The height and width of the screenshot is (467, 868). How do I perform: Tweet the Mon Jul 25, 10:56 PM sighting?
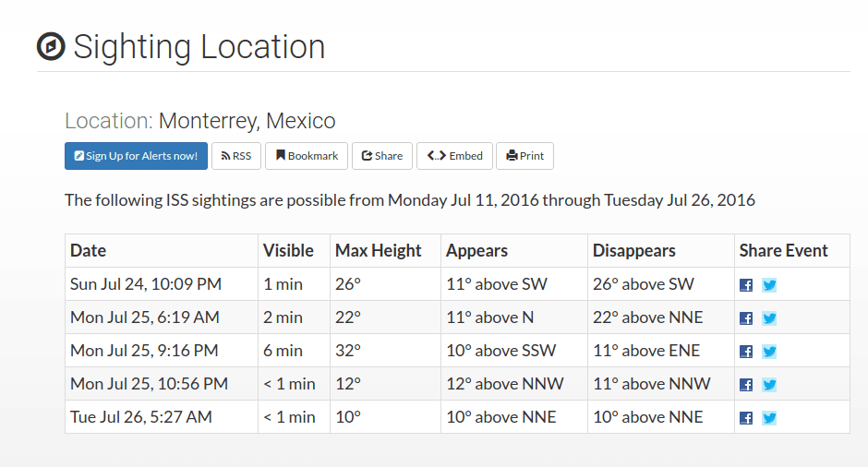pyautogui.click(x=769, y=385)
